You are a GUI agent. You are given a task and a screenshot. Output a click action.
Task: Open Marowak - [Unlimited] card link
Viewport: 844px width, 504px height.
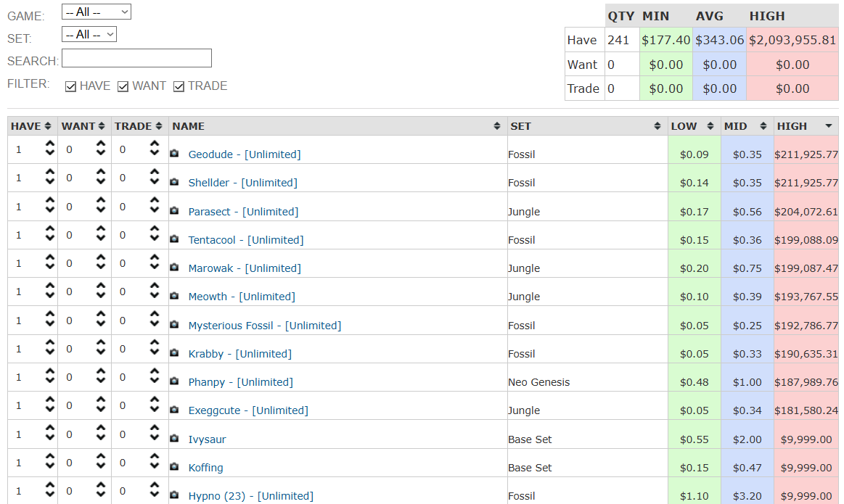coord(245,268)
